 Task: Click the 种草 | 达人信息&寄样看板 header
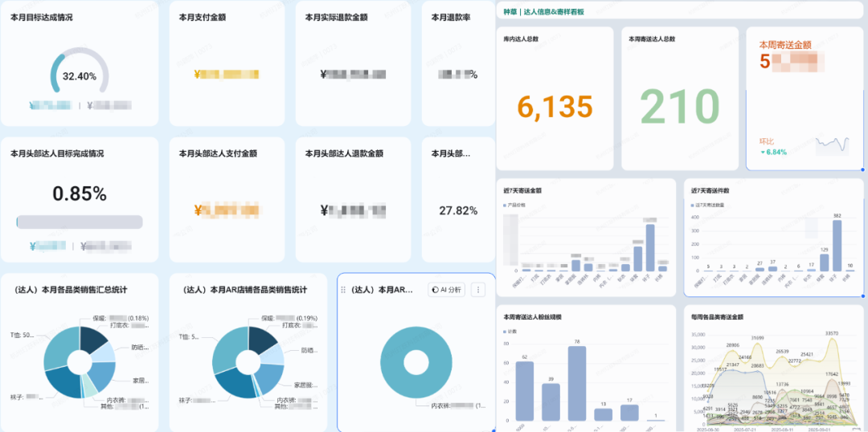[x=555, y=12]
